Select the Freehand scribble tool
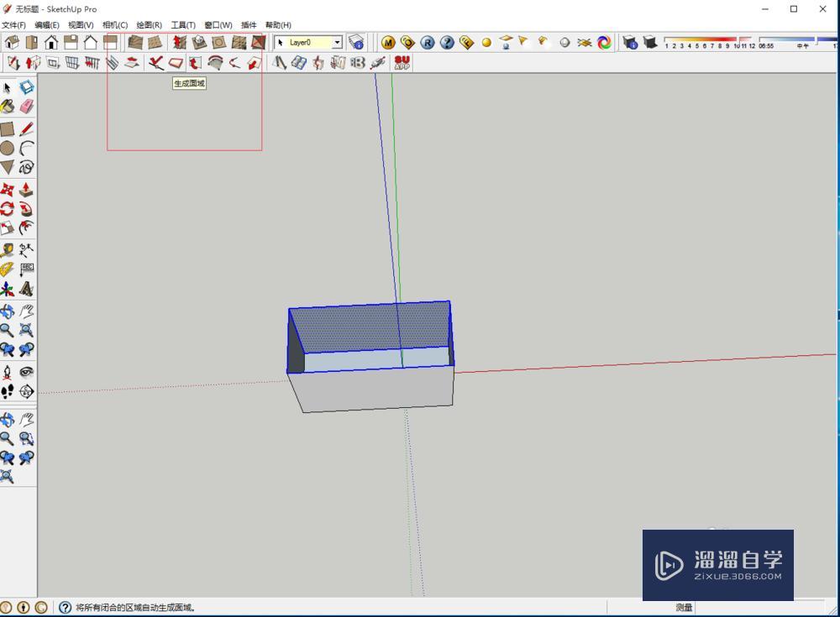The width and height of the screenshot is (840, 617). tap(26, 167)
